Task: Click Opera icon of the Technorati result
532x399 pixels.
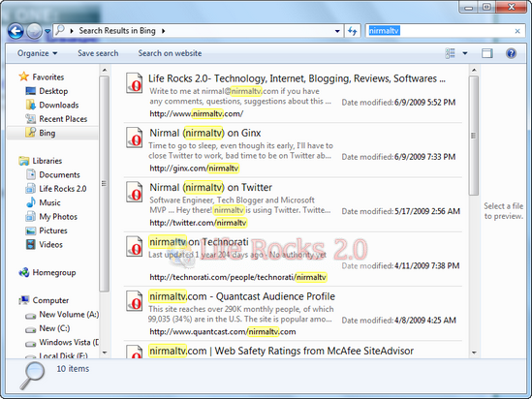Action: click(135, 246)
